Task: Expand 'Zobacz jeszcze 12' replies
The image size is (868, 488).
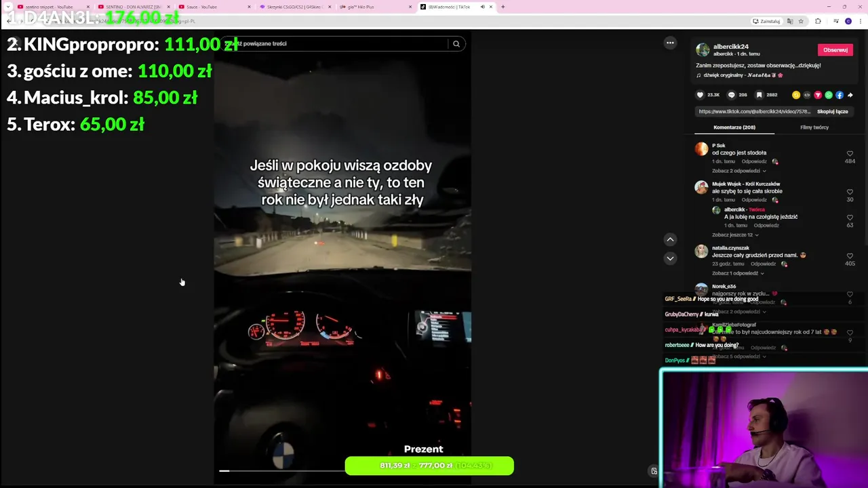Action: click(735, 235)
